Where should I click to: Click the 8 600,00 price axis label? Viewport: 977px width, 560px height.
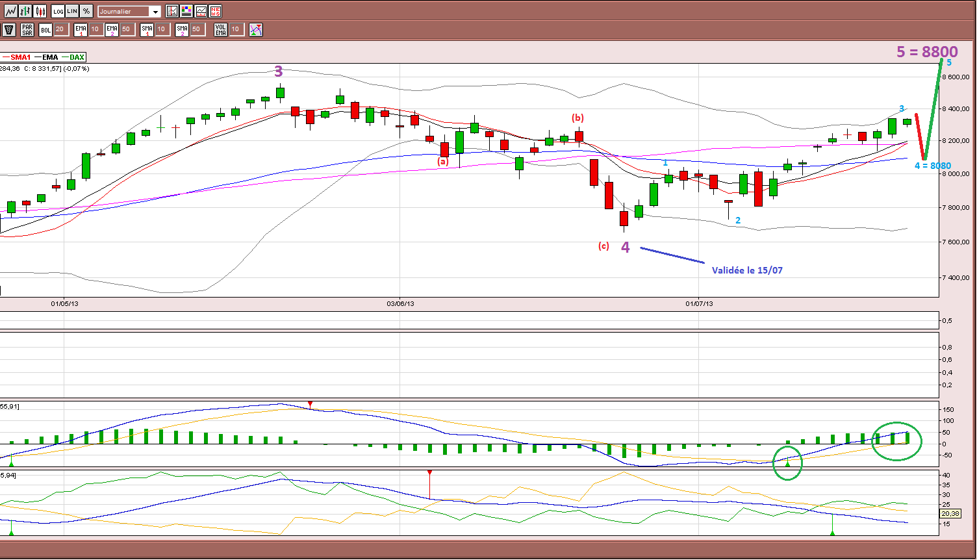(955, 77)
